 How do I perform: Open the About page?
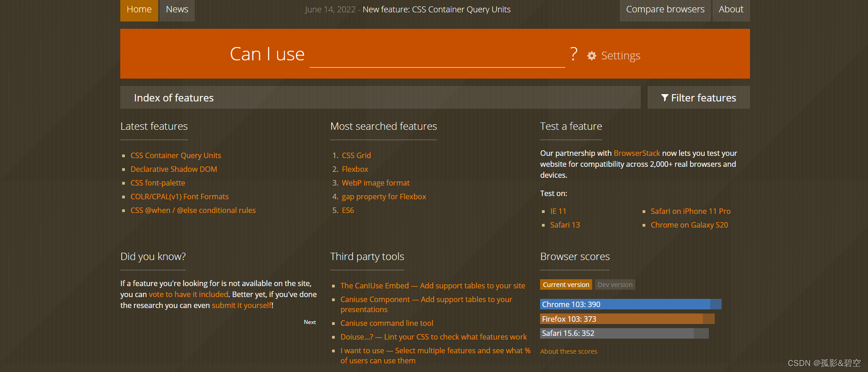click(731, 10)
